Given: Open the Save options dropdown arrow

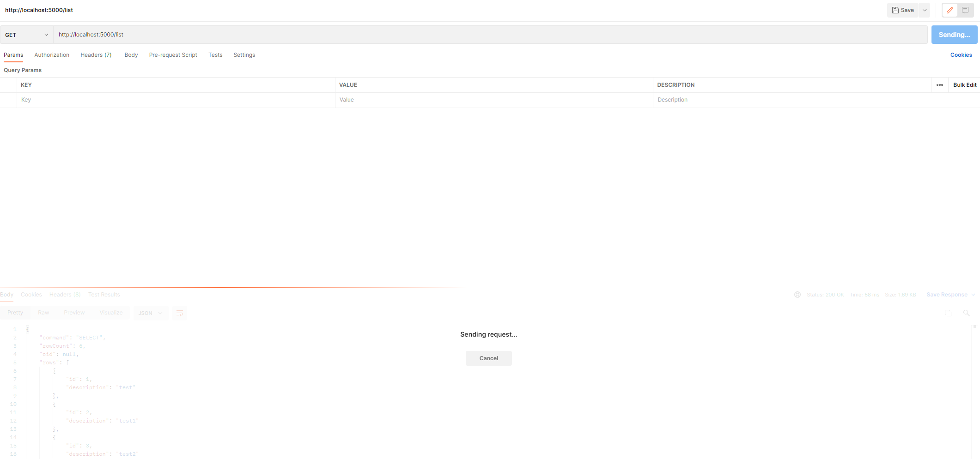Looking at the screenshot, I should tap(925, 10).
